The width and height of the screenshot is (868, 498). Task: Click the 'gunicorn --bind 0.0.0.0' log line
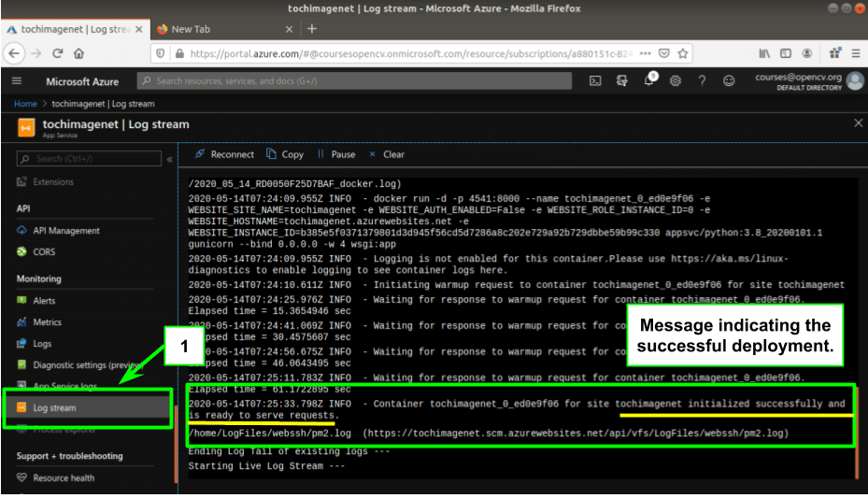coord(292,245)
